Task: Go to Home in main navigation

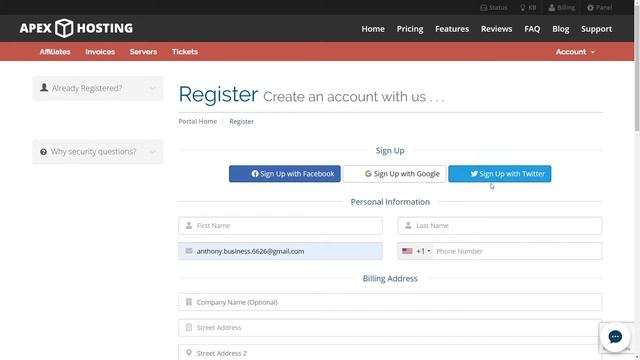Action: [373, 29]
